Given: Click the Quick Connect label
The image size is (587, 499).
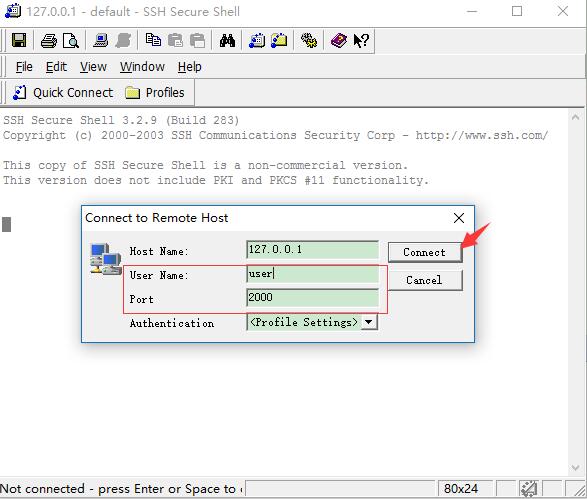Looking at the screenshot, I should point(73,92).
